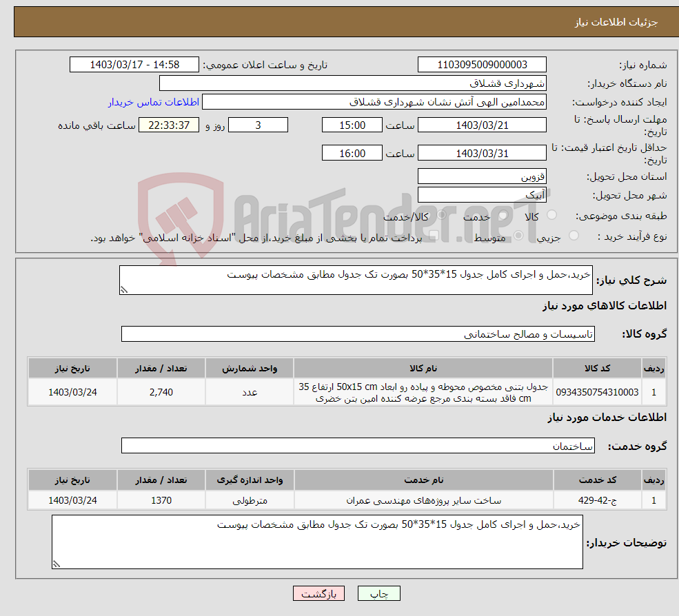Click the goods unit cell عدد
Viewport: 679px width, 616px height.
[x=250, y=392]
